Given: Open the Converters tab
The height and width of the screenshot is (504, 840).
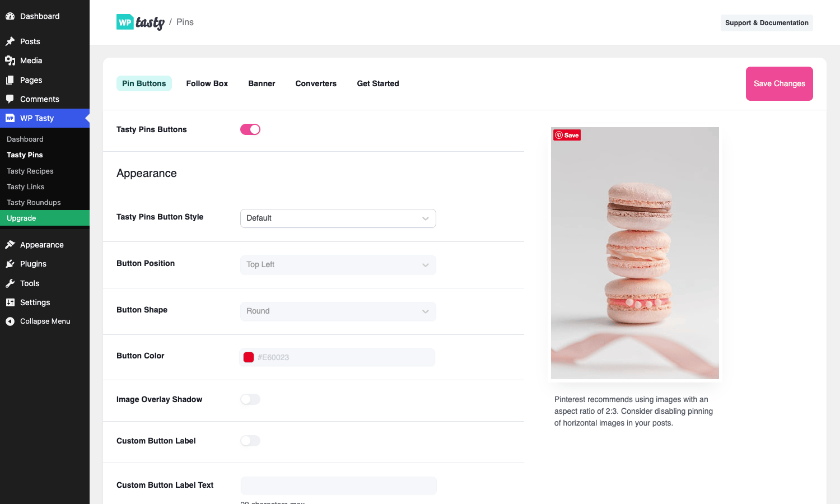Looking at the screenshot, I should (x=316, y=83).
